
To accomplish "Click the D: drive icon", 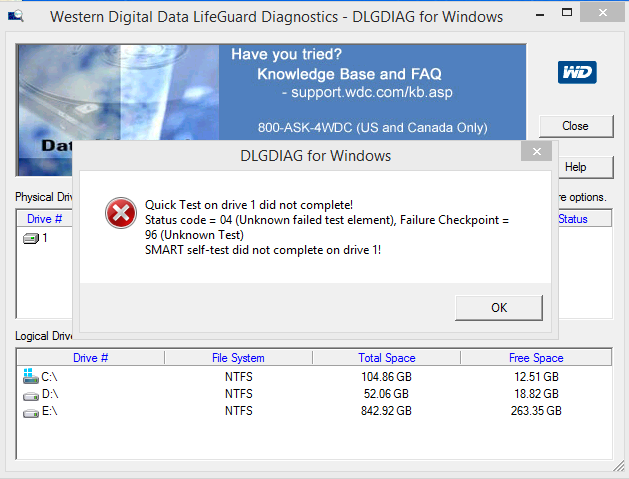I will tap(30, 394).
